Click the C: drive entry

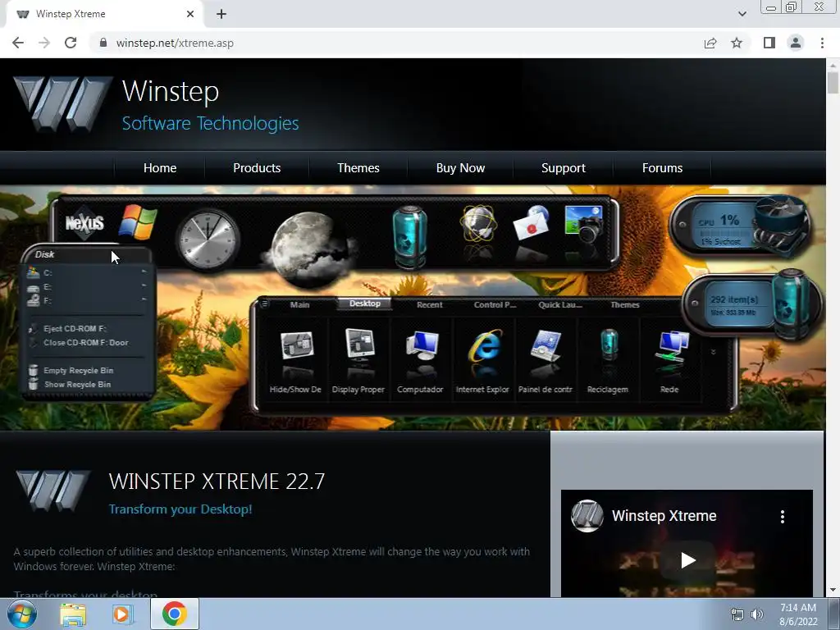[x=87, y=272]
